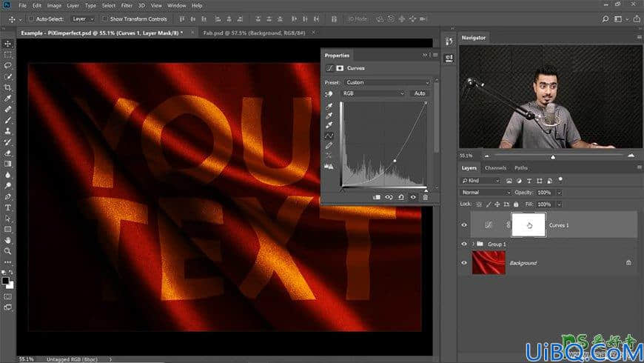The height and width of the screenshot is (363, 644).
Task: Close the Example - PiXimperfect.psd tab
Action: click(192, 33)
